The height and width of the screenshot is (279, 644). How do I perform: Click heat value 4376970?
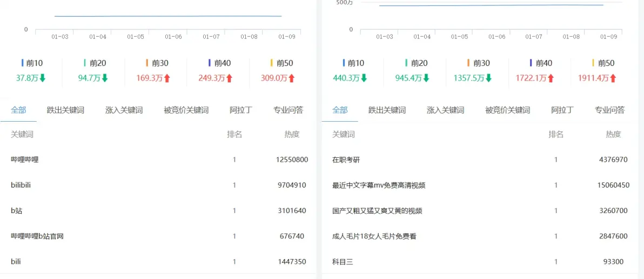click(614, 160)
